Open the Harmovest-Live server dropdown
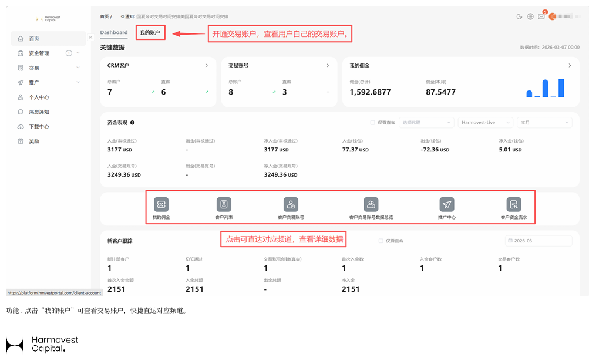 [485, 123]
